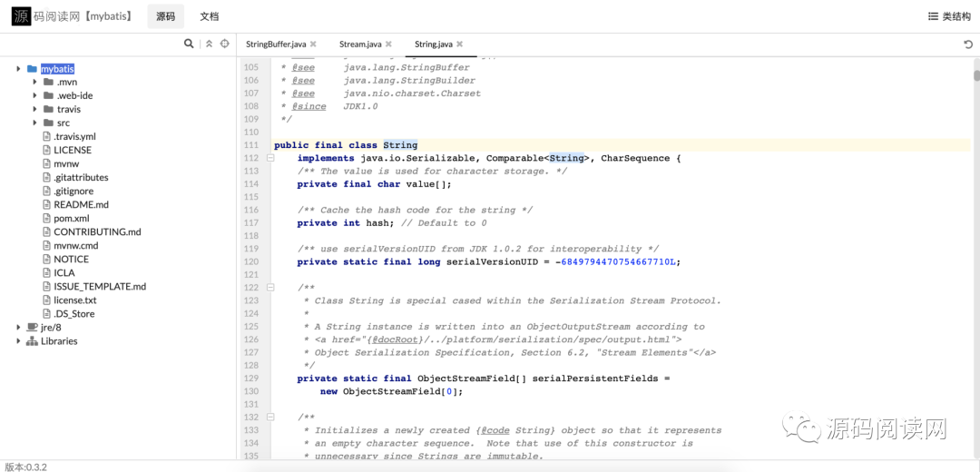Viewport: 980px width, 472px height.
Task: Locate current file with crosshair icon
Action: coord(225,44)
